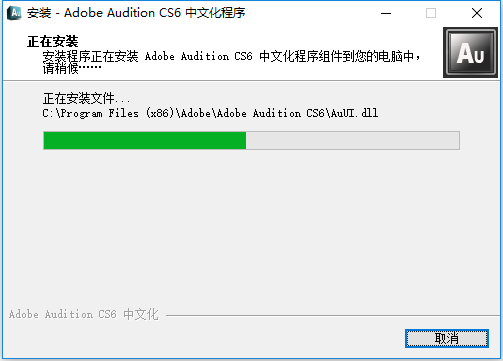The width and height of the screenshot is (503, 361).
Task: Click the description line starting with 安装程序正在安装
Action: pyautogui.click(x=231, y=56)
